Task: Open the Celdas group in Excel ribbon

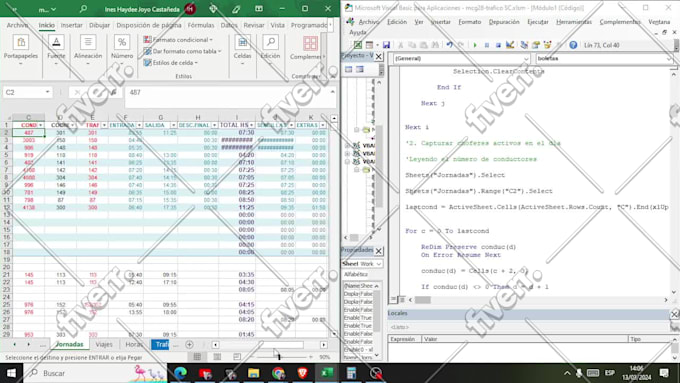Action: (242, 50)
